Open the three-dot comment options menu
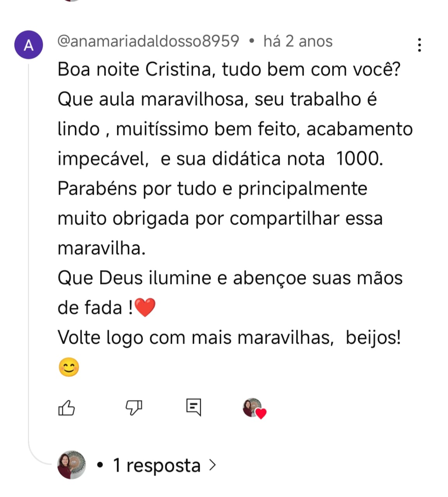Viewport: 448px width, 497px height. [419, 45]
